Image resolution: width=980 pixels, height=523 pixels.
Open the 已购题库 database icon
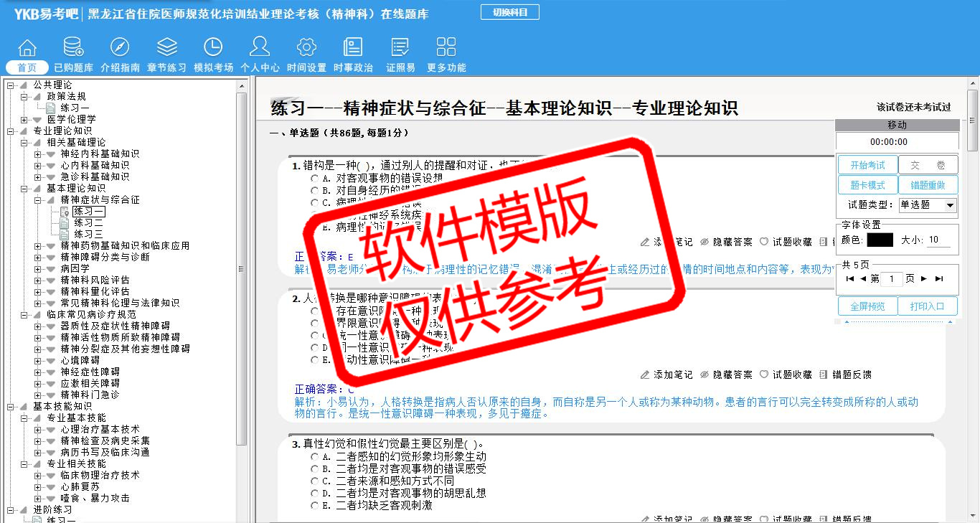tap(73, 48)
